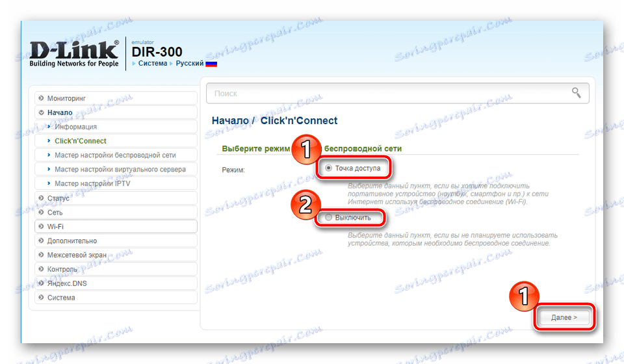Click the search magnifier icon
This screenshot has width=624, height=364.
(576, 93)
